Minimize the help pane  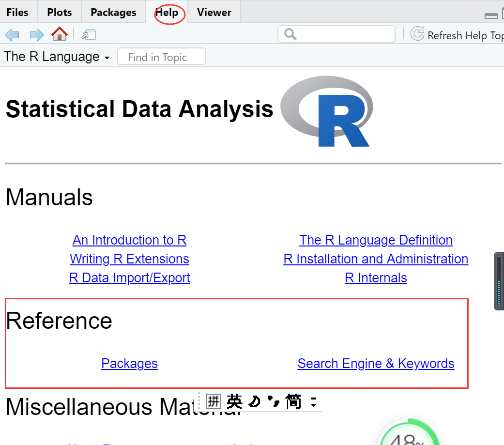(x=491, y=16)
